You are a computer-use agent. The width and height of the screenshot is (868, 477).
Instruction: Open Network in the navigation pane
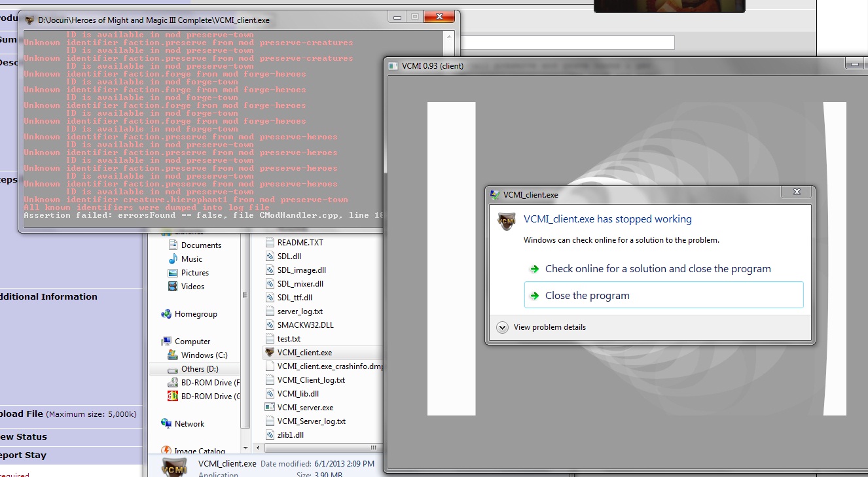[x=189, y=424]
